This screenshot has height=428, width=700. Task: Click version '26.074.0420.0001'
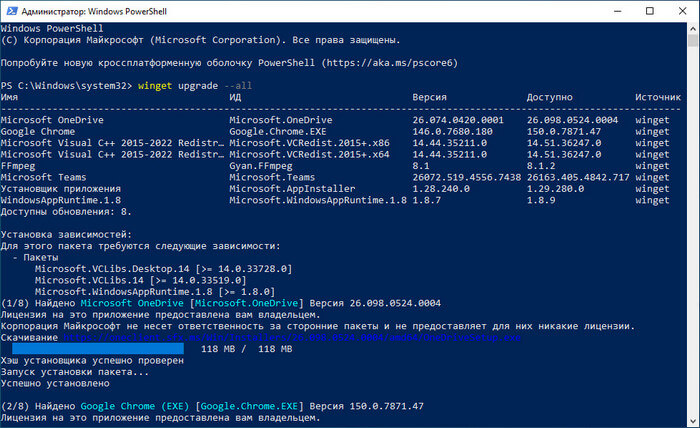(x=458, y=120)
